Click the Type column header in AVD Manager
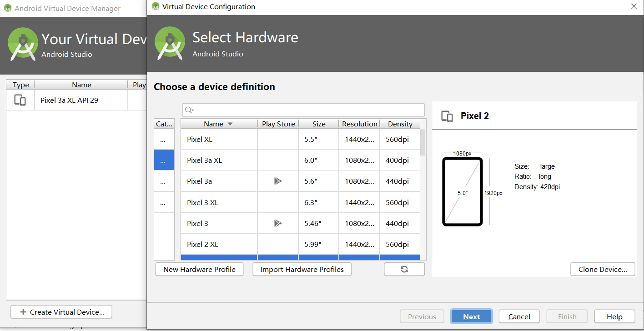This screenshot has width=644, height=331. point(20,85)
